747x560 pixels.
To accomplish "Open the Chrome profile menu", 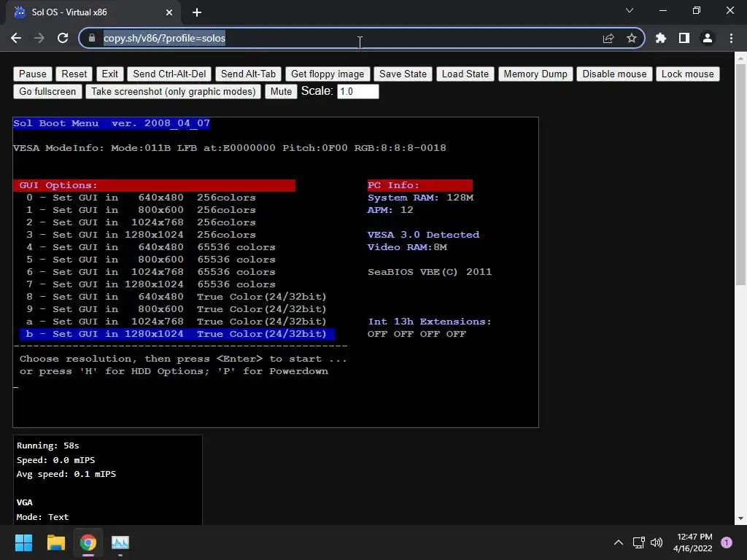I will pos(708,38).
